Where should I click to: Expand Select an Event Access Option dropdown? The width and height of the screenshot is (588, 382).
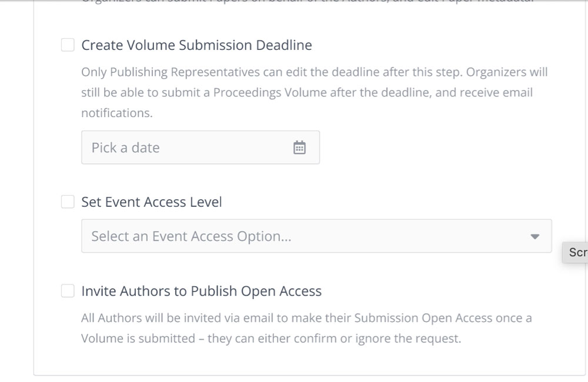point(316,236)
